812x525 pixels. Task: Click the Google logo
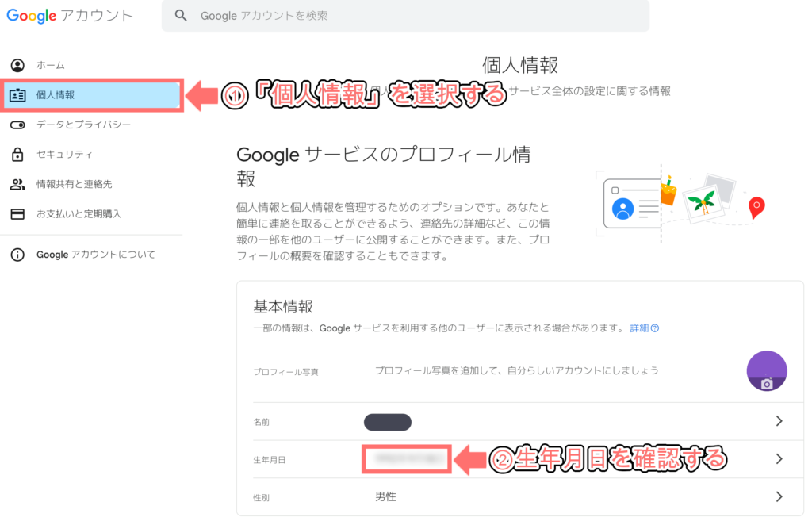pos(31,16)
